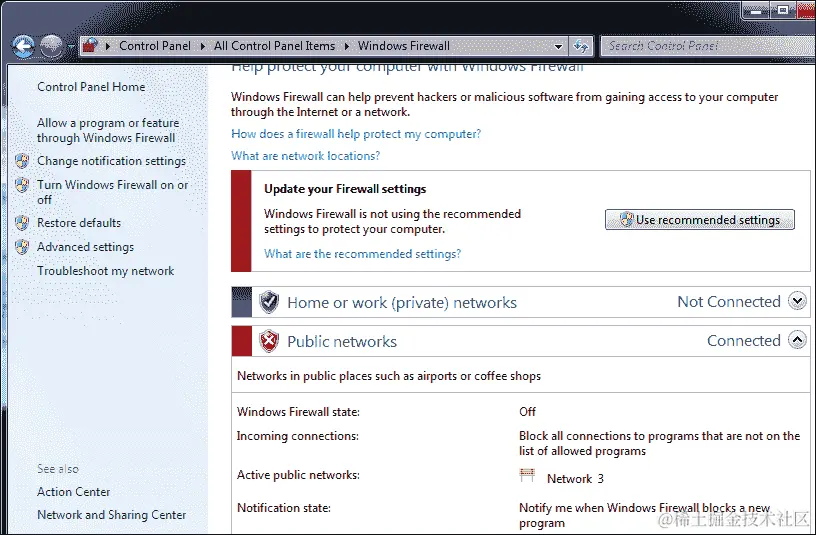Expand arrow after All Control Panel Items
Image resolution: width=816 pixels, height=535 pixels.
click(347, 46)
